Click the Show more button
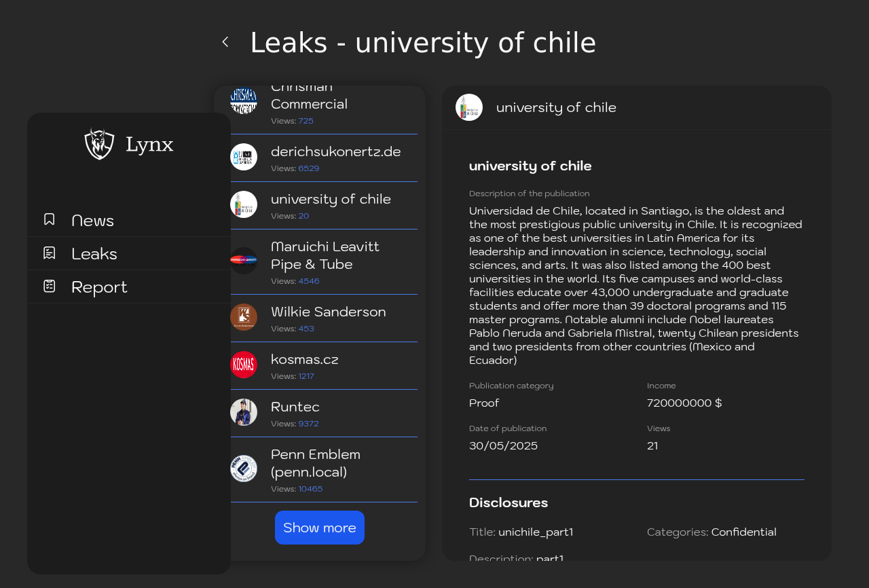869x588 pixels. 320,528
